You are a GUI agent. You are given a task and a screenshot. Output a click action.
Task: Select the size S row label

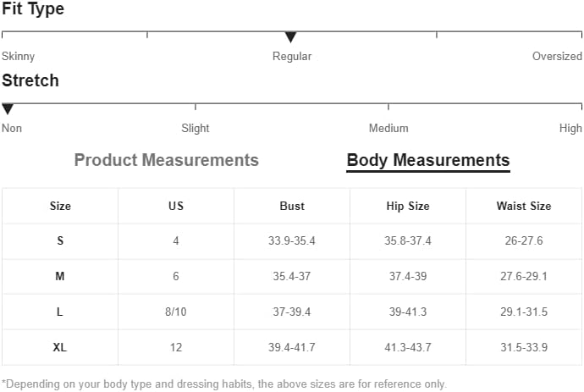pyautogui.click(x=60, y=240)
